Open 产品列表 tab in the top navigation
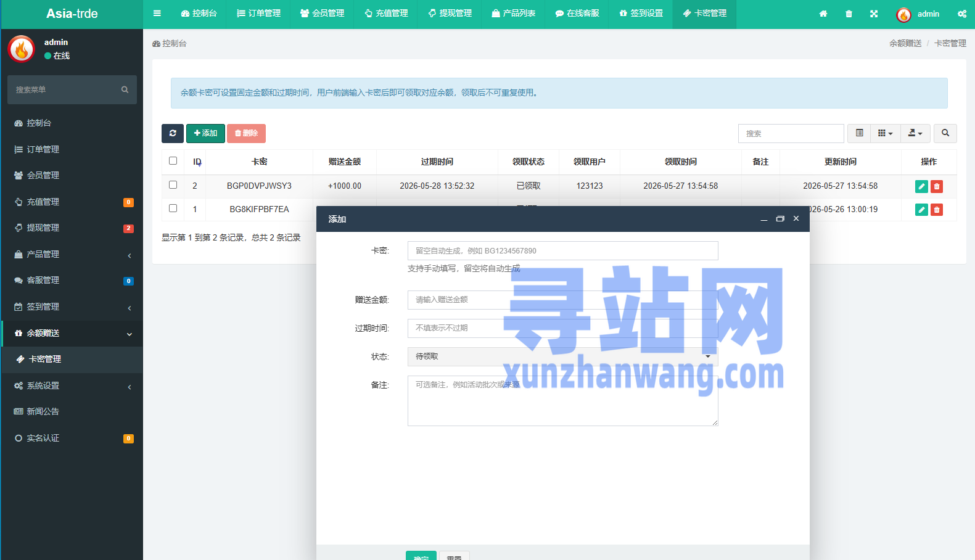Viewport: 975px width, 560px height. [x=513, y=14]
